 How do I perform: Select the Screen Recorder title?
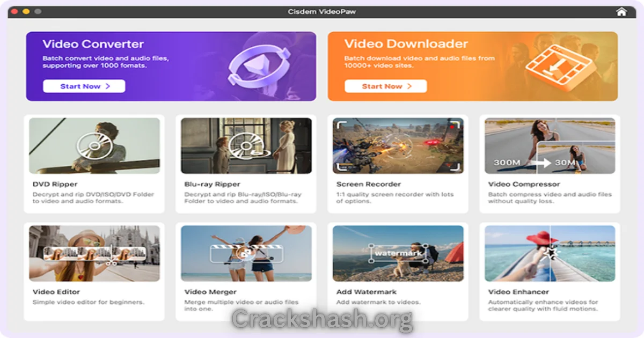[368, 184]
